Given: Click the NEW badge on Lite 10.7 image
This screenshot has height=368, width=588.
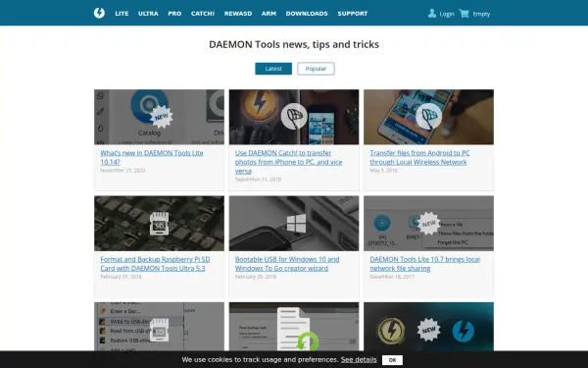Looking at the screenshot, I should [429, 224].
